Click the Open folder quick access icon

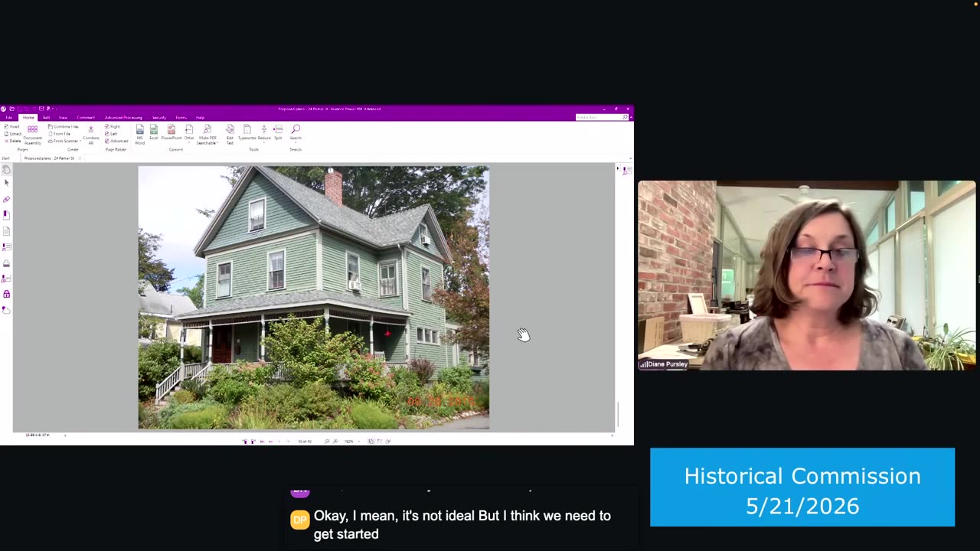coord(11,109)
